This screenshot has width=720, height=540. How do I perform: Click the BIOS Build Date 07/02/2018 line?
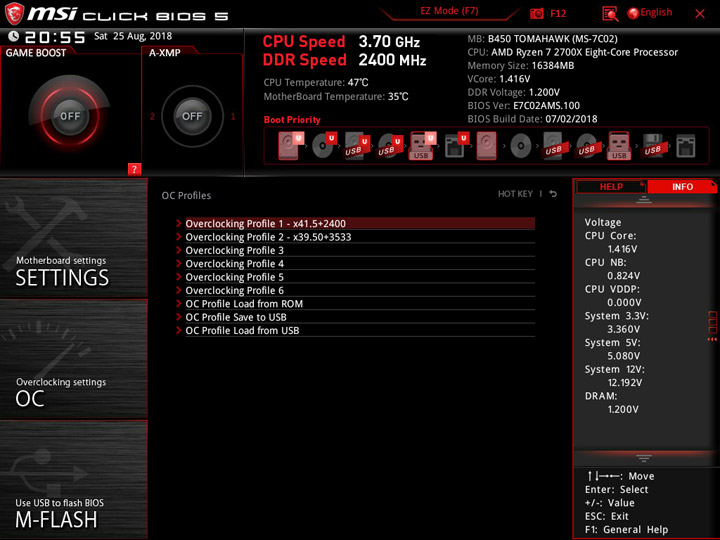532,119
